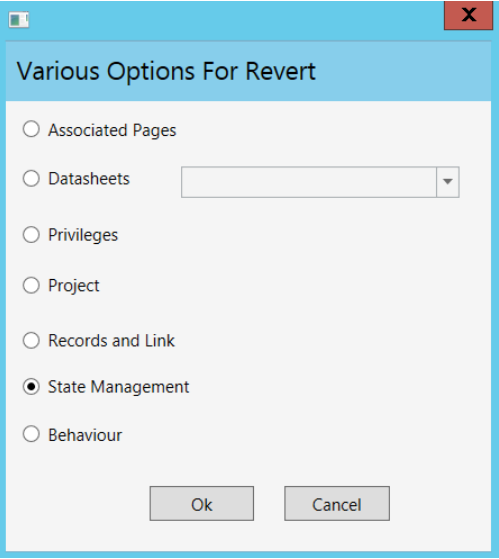
Task: Click the Datasheets label text
Action: pyautogui.click(x=89, y=179)
